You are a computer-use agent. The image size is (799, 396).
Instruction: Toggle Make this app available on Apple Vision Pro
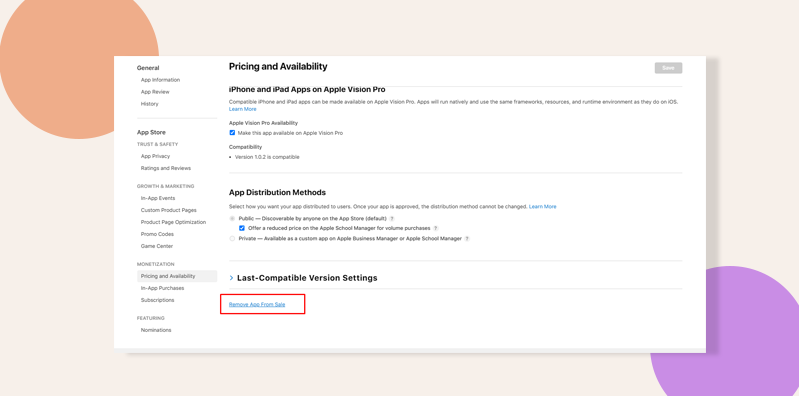[x=232, y=133]
